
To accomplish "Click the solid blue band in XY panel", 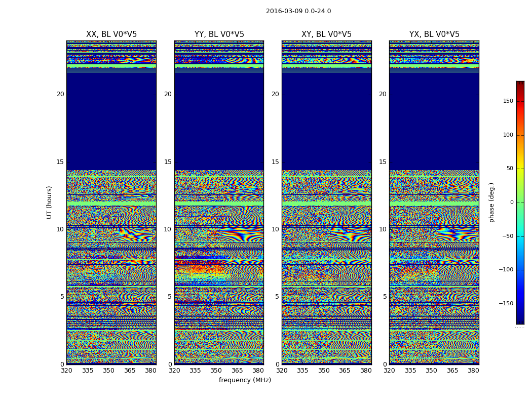I will pos(326,121).
